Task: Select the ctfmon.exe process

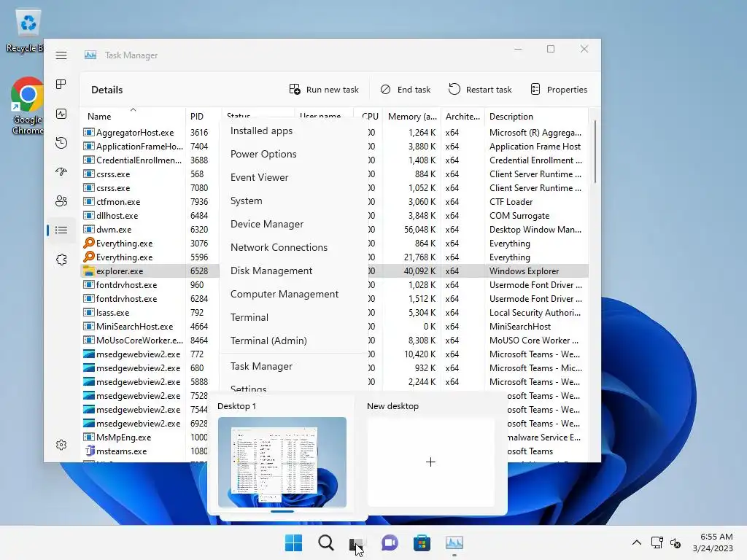Action: pos(334,202)
